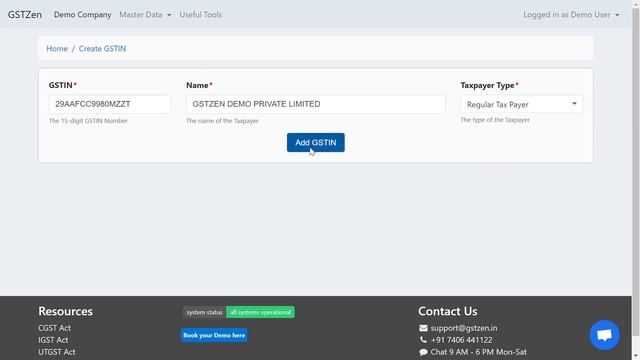Expand Logged in as Demo User menu

tap(571, 15)
